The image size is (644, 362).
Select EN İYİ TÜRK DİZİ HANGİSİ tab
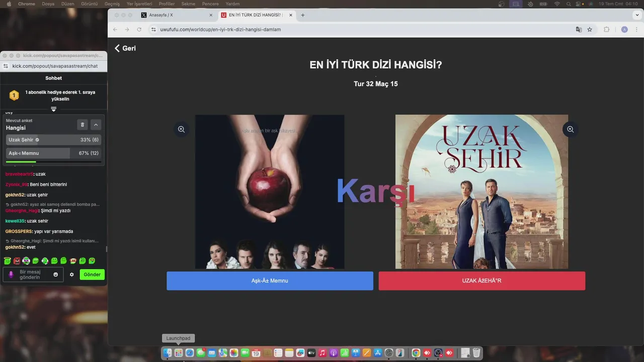coord(257,15)
